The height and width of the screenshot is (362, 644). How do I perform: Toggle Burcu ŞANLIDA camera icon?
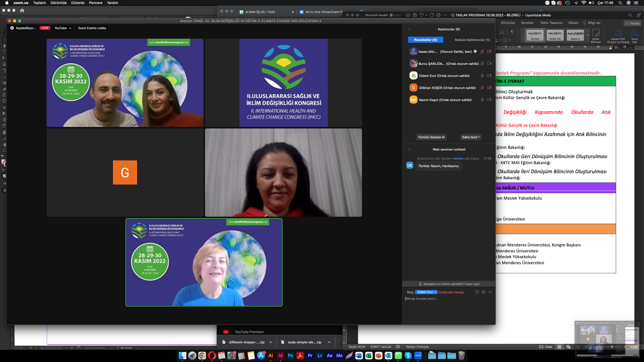tap(489, 64)
